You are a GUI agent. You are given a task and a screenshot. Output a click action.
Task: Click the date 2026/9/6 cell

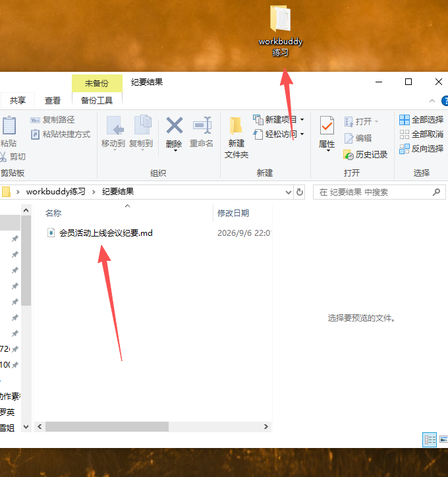(244, 233)
